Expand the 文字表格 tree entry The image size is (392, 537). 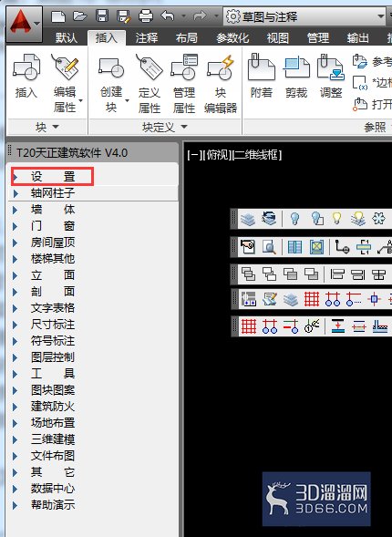(15, 308)
